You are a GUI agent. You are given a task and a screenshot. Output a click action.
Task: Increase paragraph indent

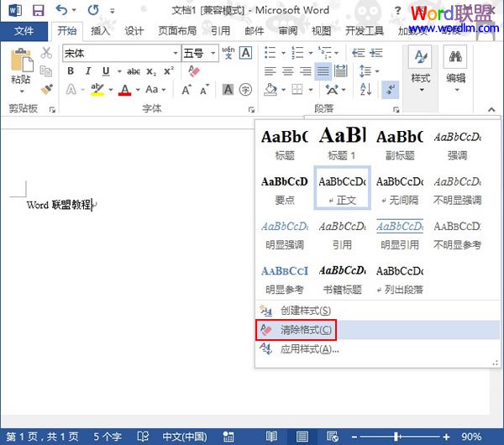(x=376, y=53)
